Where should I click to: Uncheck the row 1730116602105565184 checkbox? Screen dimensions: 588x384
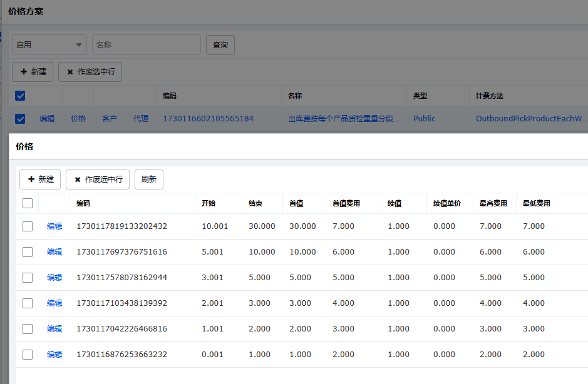tap(20, 119)
